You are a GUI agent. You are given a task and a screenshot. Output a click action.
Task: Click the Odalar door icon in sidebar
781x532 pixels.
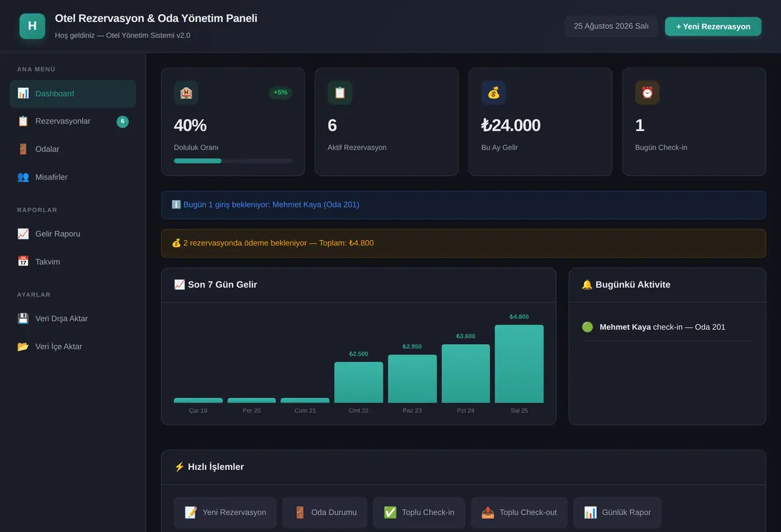click(x=23, y=149)
